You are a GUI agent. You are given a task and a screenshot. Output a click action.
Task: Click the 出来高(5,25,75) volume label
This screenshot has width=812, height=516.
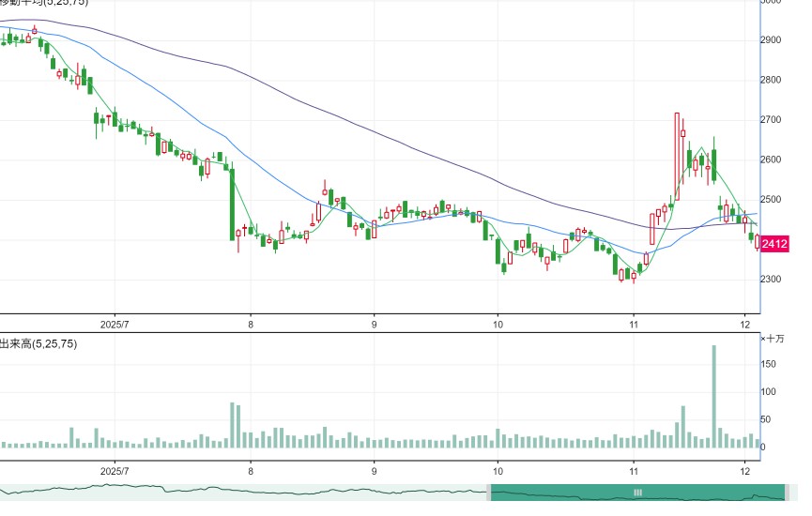(x=38, y=344)
